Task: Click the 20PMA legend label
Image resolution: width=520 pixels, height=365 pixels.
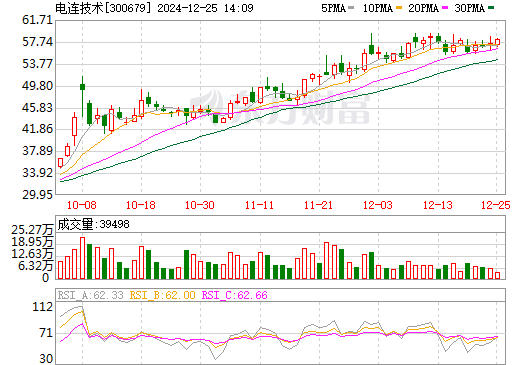Action: [423, 8]
